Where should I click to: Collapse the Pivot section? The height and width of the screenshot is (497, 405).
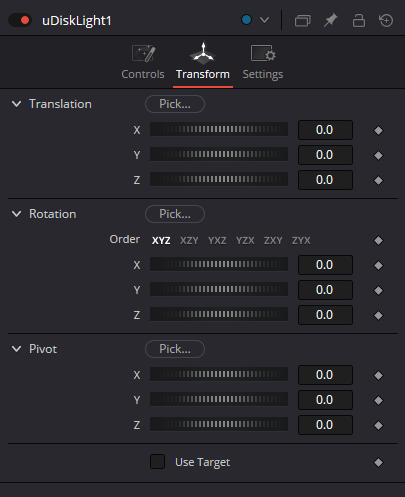[x=16, y=349]
